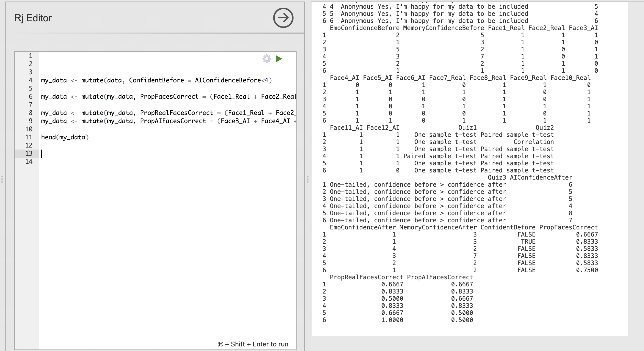Click the Face7_Real column header
This screenshot has height=351, width=644.
pos(447,78)
